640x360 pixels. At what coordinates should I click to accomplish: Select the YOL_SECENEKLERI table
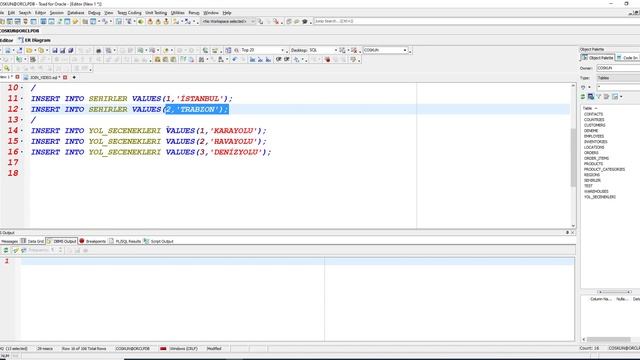click(600, 197)
